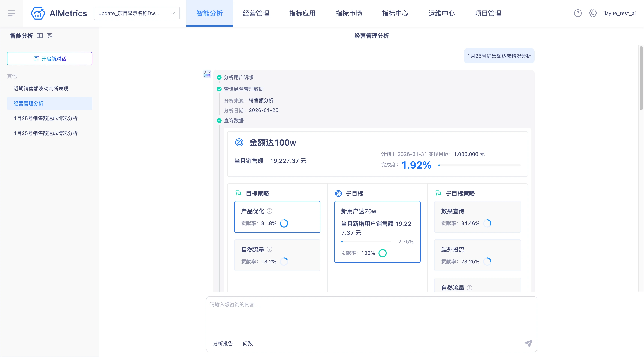
Task: Click the AIMetrics logo icon
Action: pos(38,13)
